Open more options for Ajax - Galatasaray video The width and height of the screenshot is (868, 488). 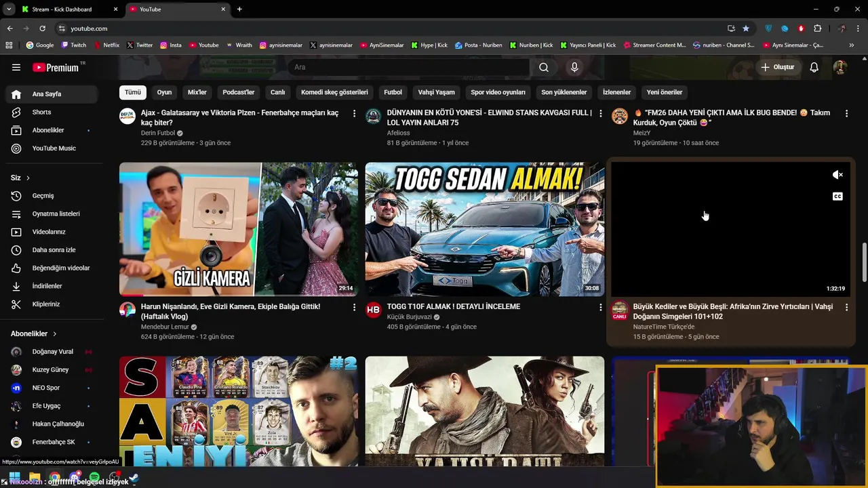pos(354,113)
